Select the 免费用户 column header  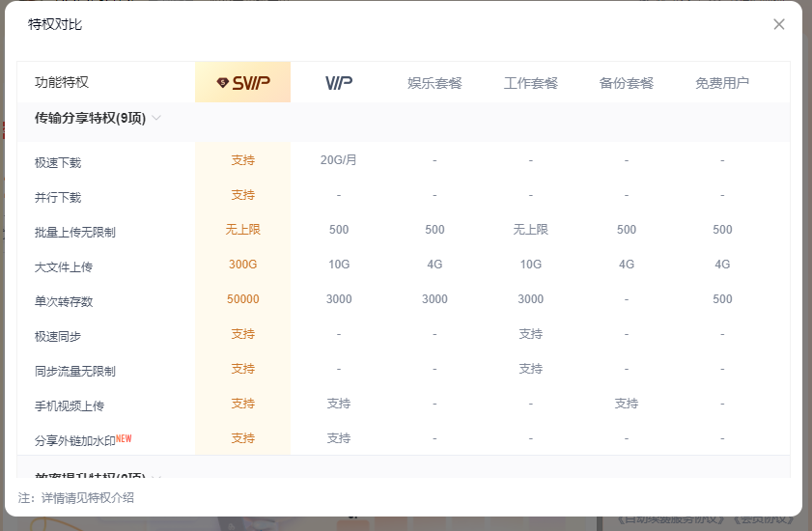[722, 83]
